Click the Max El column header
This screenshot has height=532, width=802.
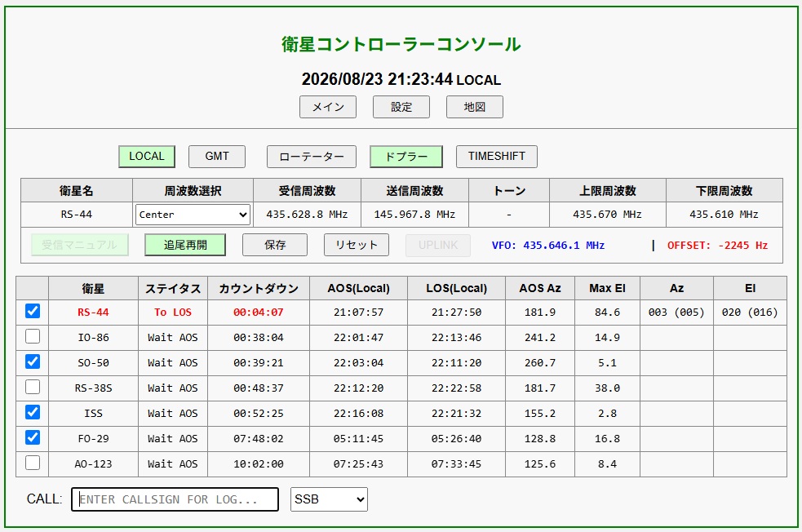pos(607,289)
